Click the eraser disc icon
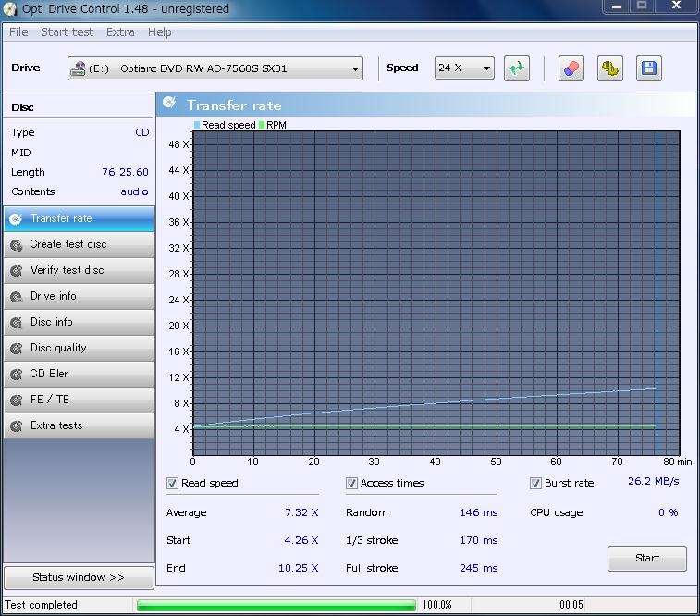 tap(571, 68)
